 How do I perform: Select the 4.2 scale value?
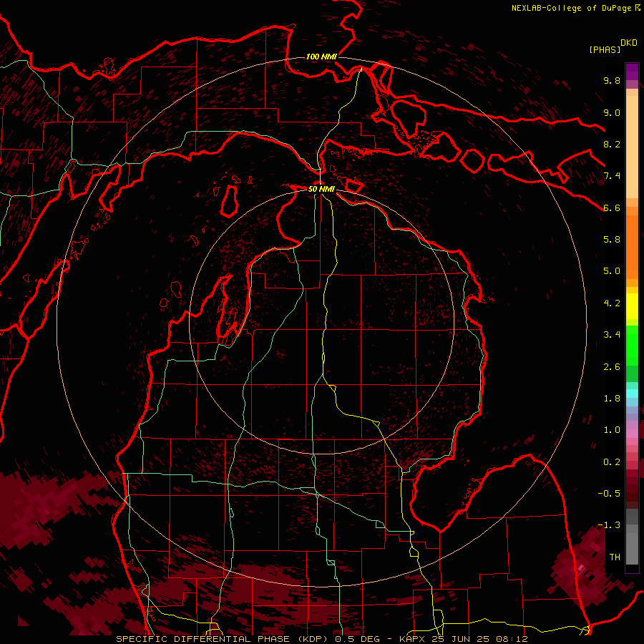pyautogui.click(x=612, y=303)
